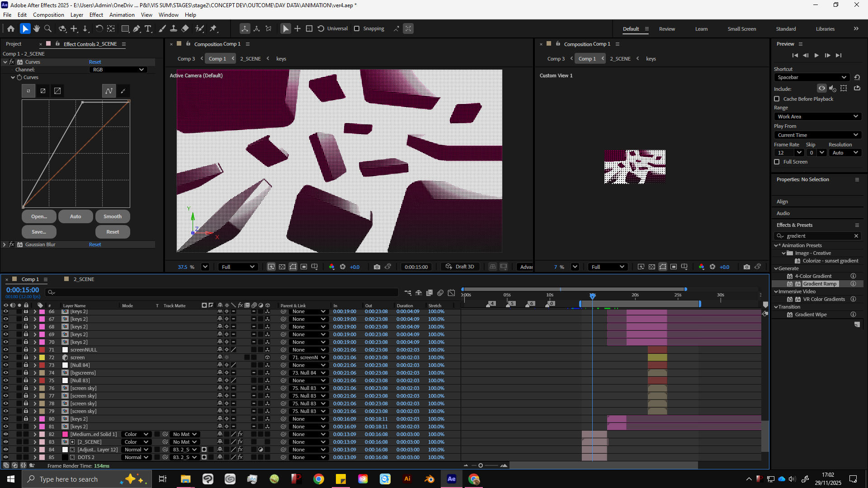The image size is (868, 488).
Task: Select the Pen tool
Action: tap(137, 28)
